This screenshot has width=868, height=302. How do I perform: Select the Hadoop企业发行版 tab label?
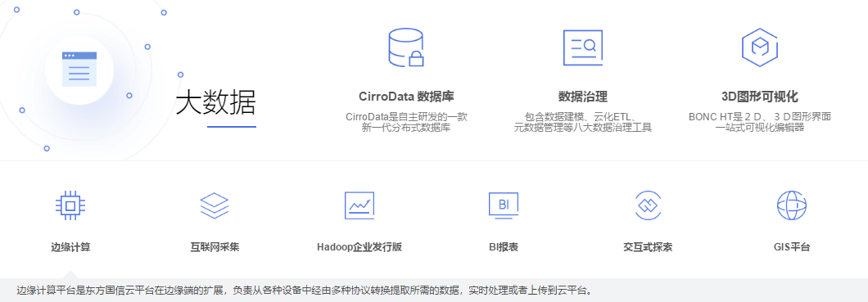point(359,247)
